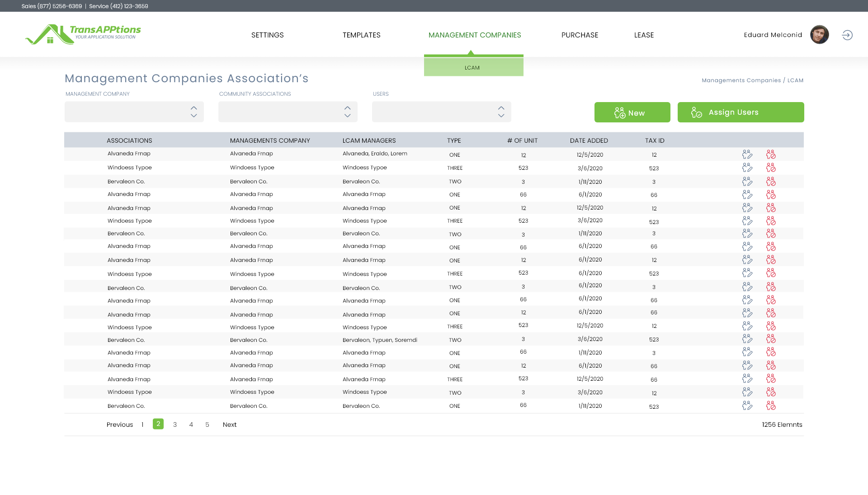Open the Community Associations dropdown

[288, 112]
